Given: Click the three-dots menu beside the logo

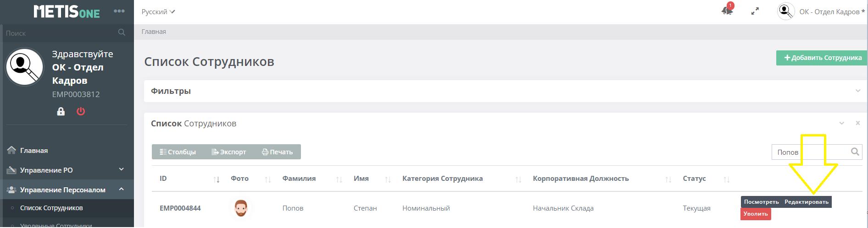Looking at the screenshot, I should pos(119,11).
